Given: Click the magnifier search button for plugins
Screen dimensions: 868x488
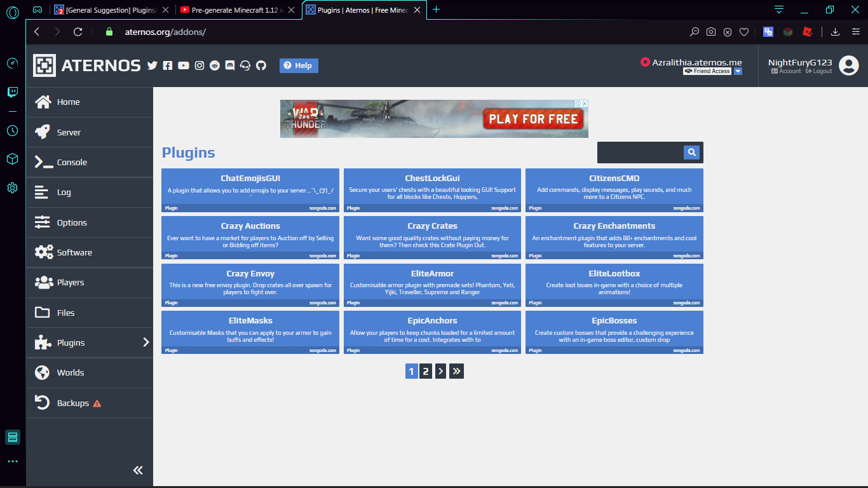Looking at the screenshot, I should pos(692,152).
